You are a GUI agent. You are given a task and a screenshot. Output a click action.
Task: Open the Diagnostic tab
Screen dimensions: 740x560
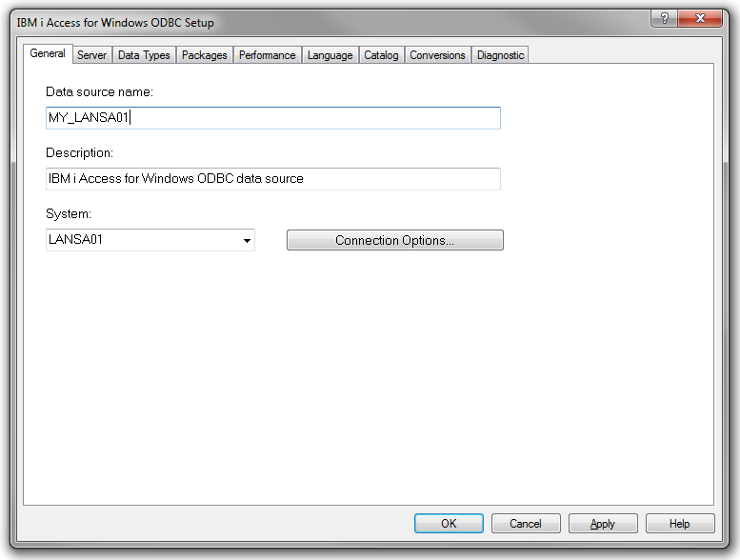[x=500, y=55]
